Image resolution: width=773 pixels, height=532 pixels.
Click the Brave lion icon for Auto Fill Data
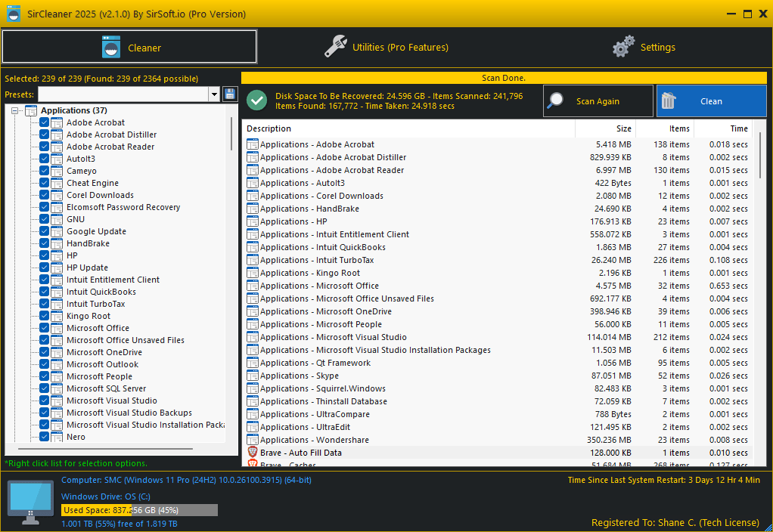(x=253, y=452)
